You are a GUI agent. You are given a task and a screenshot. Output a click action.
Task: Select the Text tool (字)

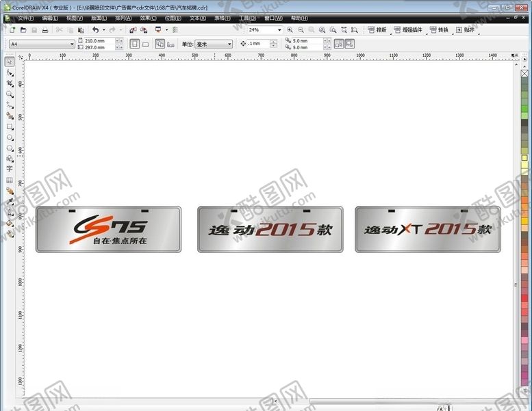(x=10, y=169)
